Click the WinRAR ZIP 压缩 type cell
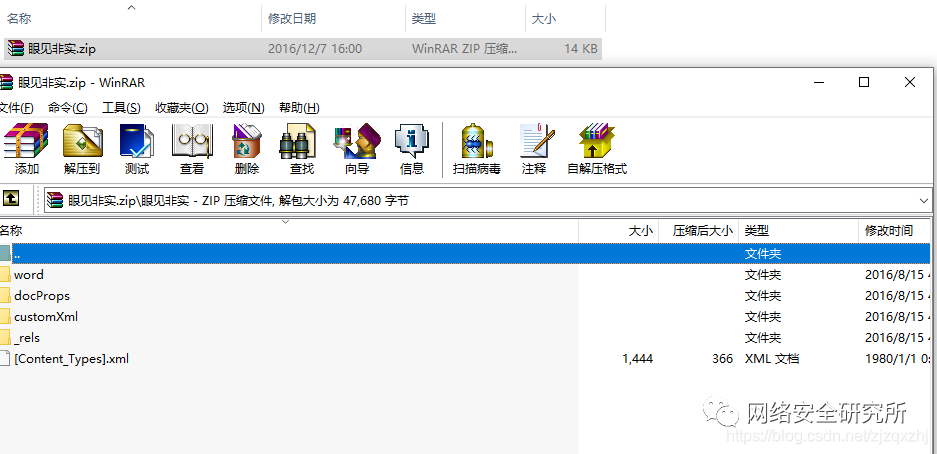Screen dimensions: 937x454 465,49
